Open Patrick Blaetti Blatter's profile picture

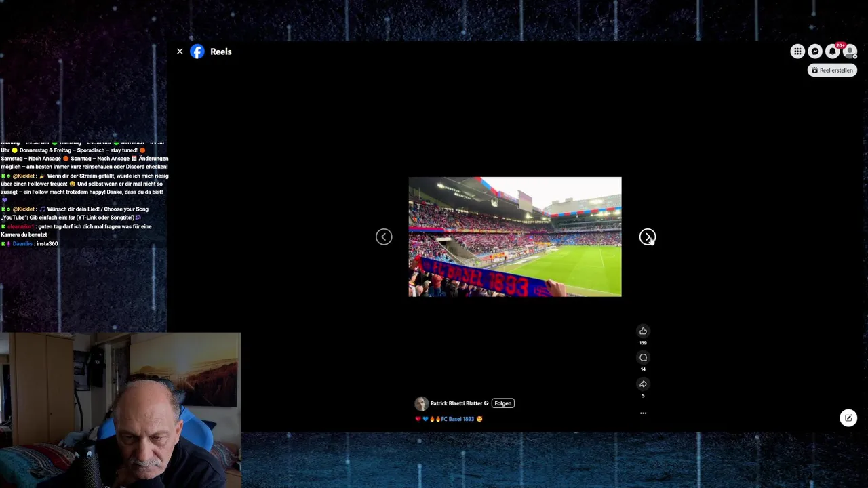(x=421, y=404)
